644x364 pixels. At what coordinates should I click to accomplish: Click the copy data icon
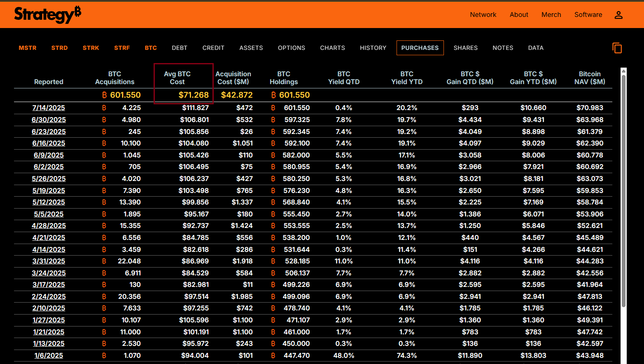(617, 48)
